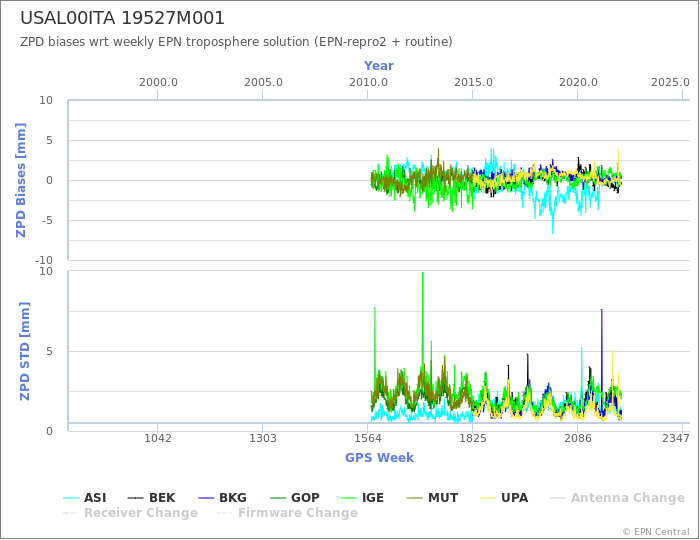
Task: Click the yellow UPA legend line marker
Action: [488, 498]
